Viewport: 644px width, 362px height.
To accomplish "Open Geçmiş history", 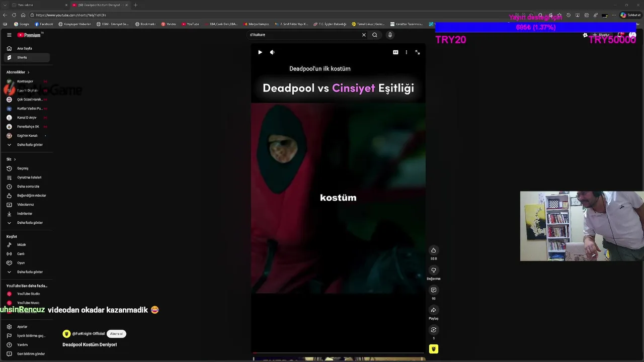I will point(26,168).
